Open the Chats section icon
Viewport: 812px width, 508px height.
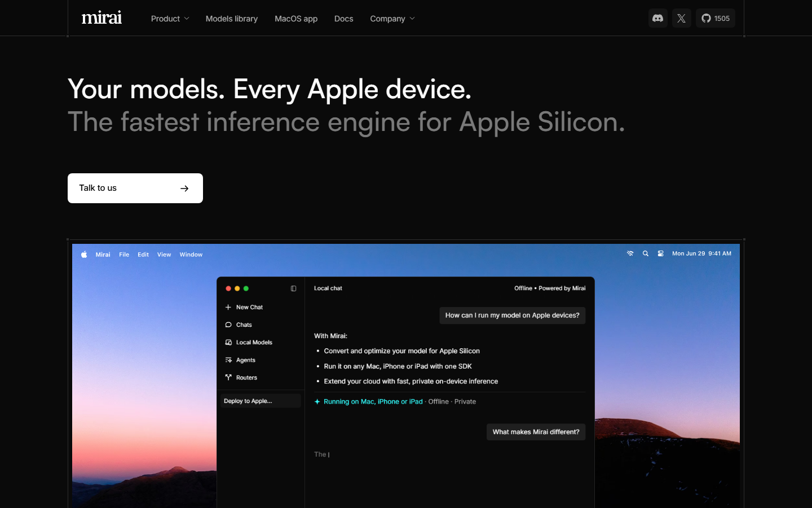click(x=228, y=325)
